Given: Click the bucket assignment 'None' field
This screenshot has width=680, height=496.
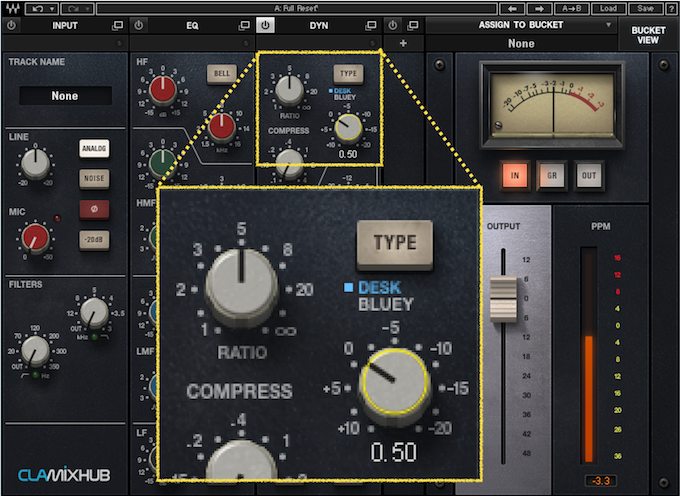Looking at the screenshot, I should pyautogui.click(x=521, y=43).
